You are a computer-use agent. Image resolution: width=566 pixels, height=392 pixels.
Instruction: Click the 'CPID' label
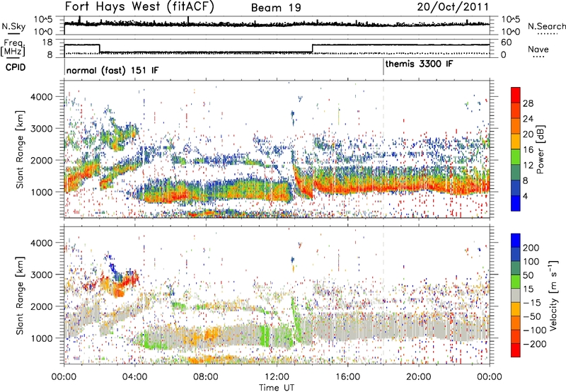click(16, 67)
